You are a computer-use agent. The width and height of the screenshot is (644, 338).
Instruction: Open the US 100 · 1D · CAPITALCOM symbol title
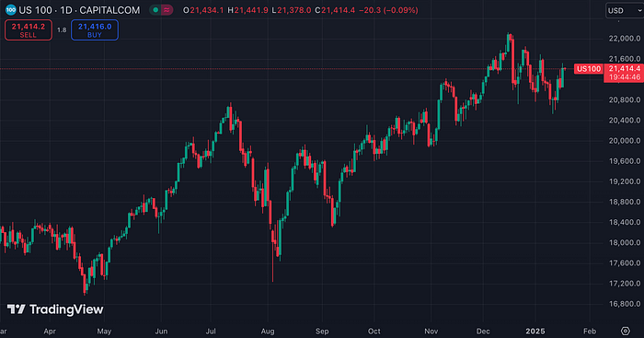click(x=79, y=10)
